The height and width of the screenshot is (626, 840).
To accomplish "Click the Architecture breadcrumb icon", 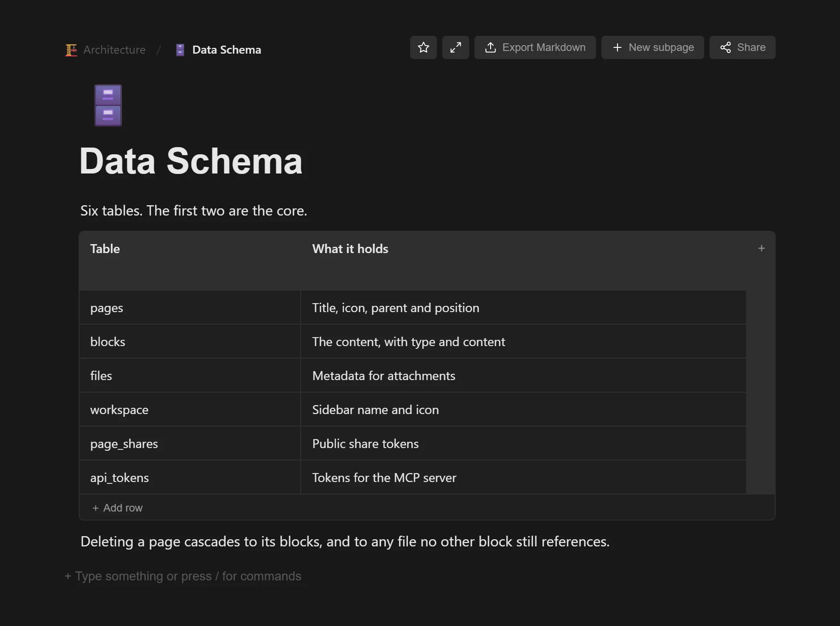I will tap(71, 50).
